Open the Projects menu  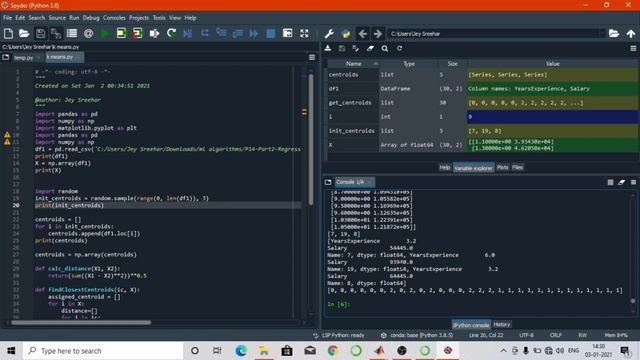point(139,18)
